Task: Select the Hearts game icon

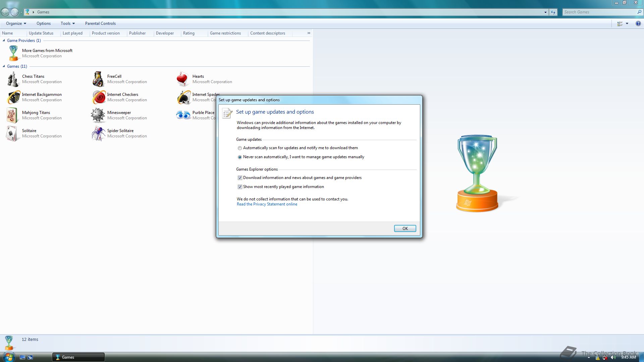Action: (x=183, y=79)
